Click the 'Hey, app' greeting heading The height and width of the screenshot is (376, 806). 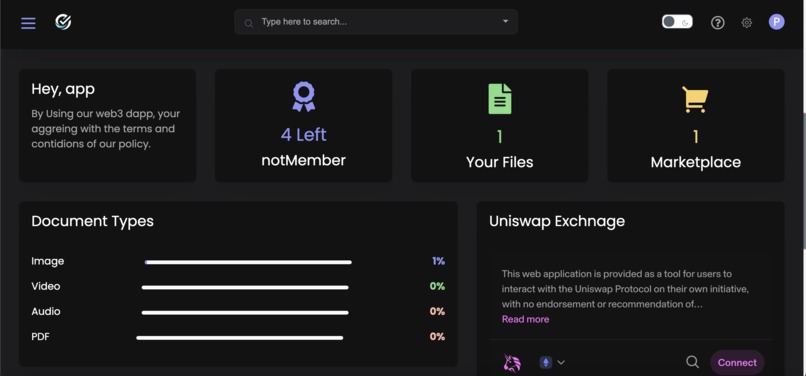tap(63, 89)
